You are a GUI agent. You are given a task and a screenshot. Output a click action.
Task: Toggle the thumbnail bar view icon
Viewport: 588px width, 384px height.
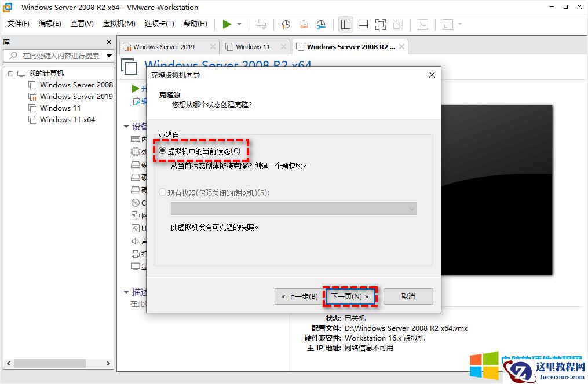coord(363,24)
